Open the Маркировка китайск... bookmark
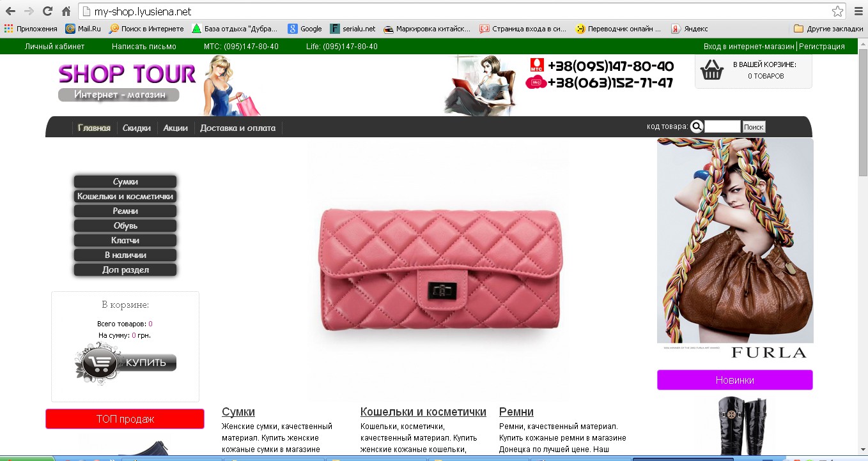 click(427, 29)
